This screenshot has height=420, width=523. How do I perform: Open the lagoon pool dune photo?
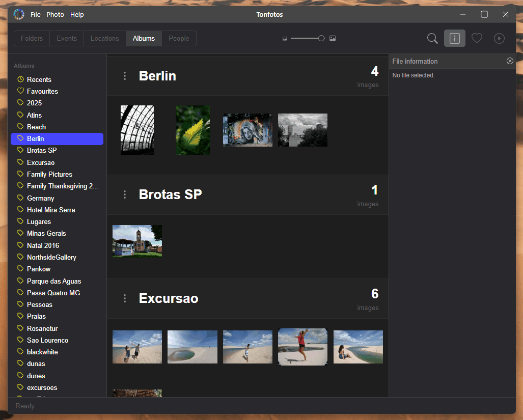[192, 347]
